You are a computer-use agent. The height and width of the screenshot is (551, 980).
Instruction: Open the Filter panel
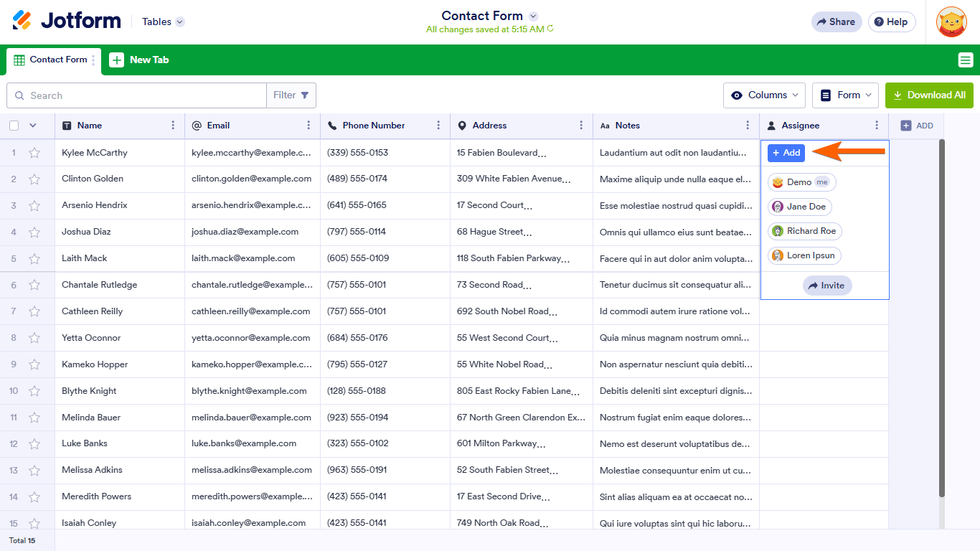pos(291,95)
